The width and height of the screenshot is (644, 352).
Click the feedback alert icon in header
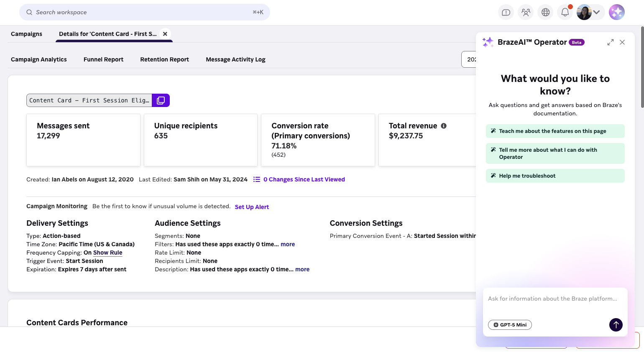point(506,12)
